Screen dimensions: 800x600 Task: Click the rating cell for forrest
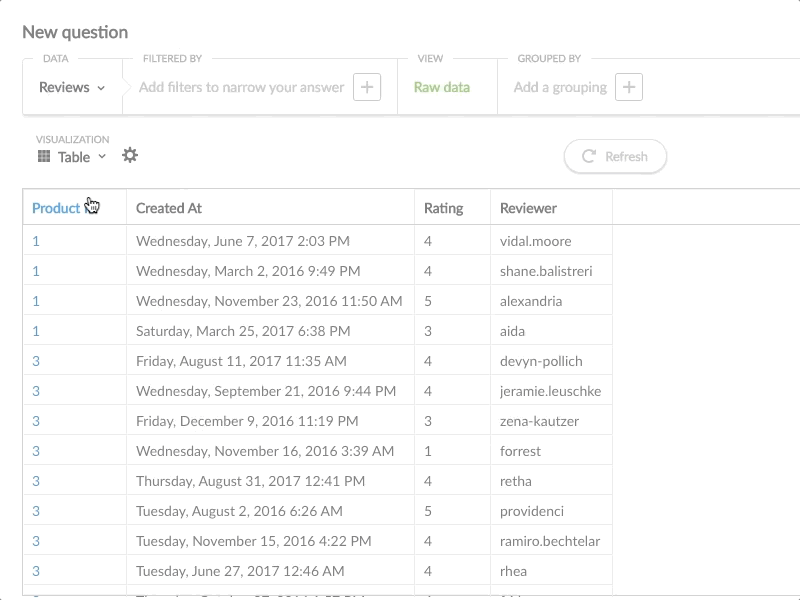point(428,451)
